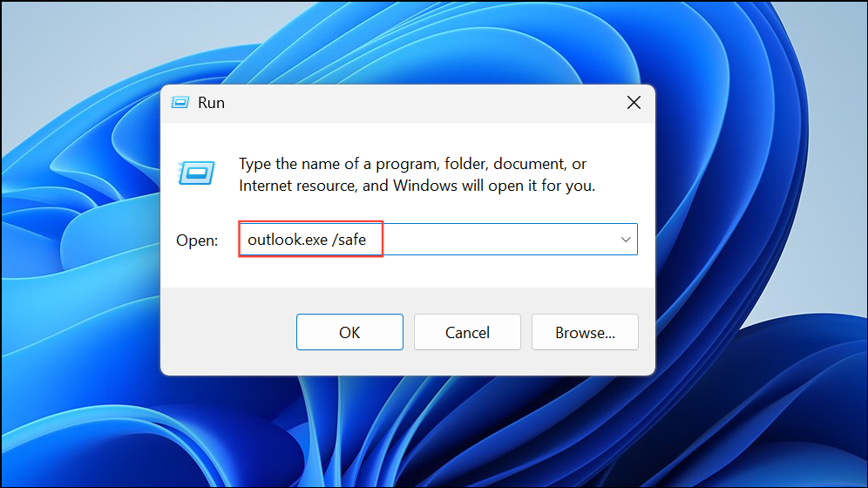Click the "Run" window title text
This screenshot has height=488, width=868.
(x=212, y=103)
